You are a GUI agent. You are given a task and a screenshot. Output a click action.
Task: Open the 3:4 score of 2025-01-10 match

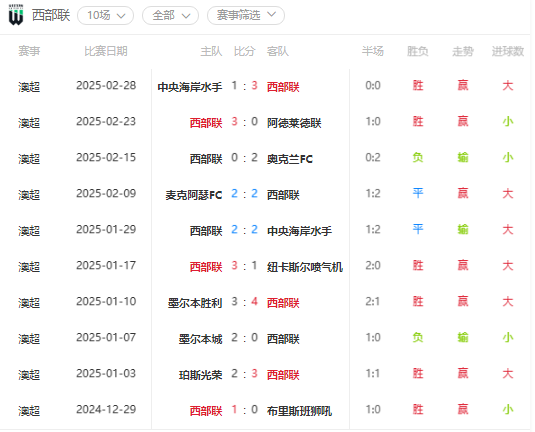(244, 302)
